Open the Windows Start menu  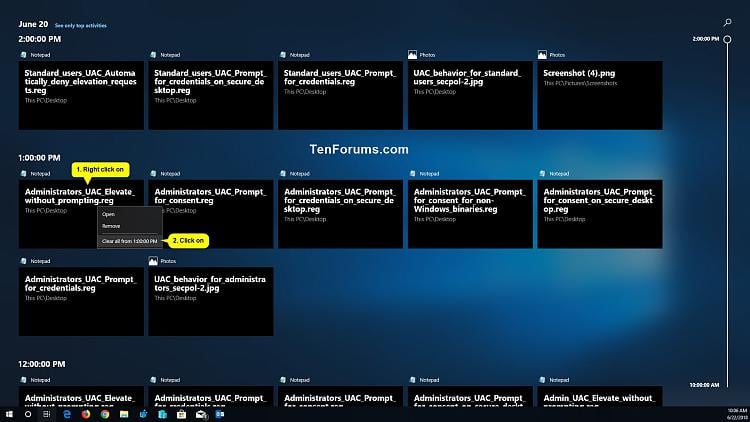click(x=9, y=414)
